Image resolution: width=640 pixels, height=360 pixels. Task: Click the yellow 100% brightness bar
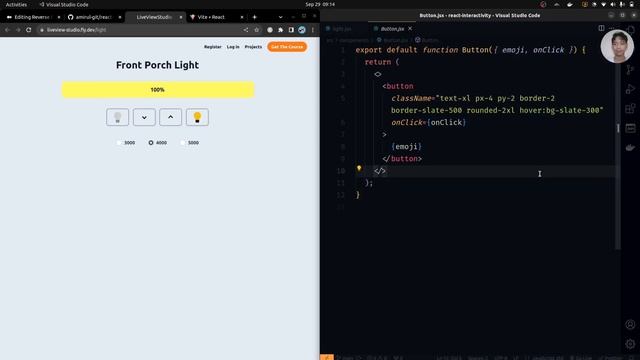coord(158,89)
